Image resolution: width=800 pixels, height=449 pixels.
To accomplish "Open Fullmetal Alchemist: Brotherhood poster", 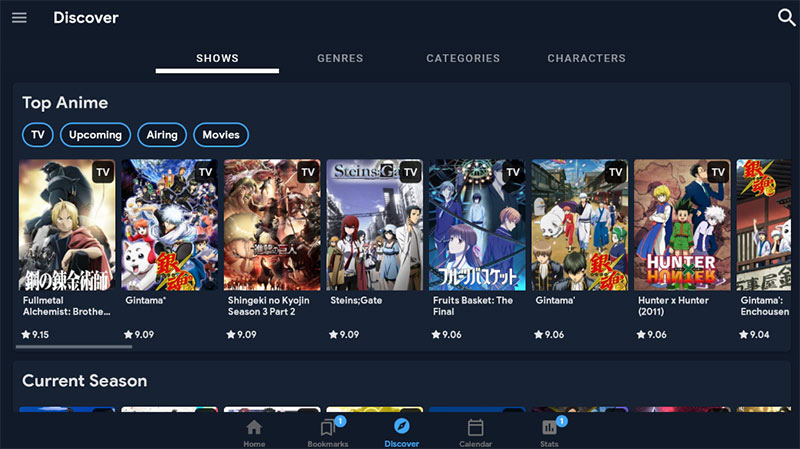I will 67,225.
